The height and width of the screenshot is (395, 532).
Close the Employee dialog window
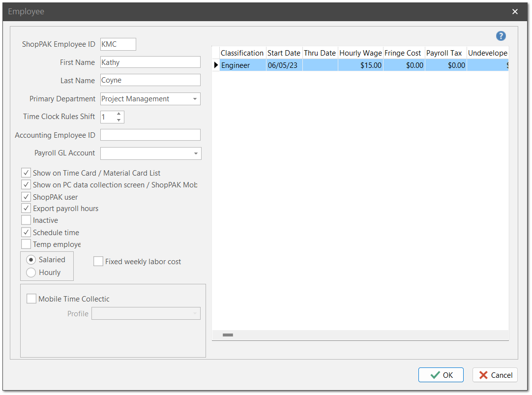click(x=515, y=12)
